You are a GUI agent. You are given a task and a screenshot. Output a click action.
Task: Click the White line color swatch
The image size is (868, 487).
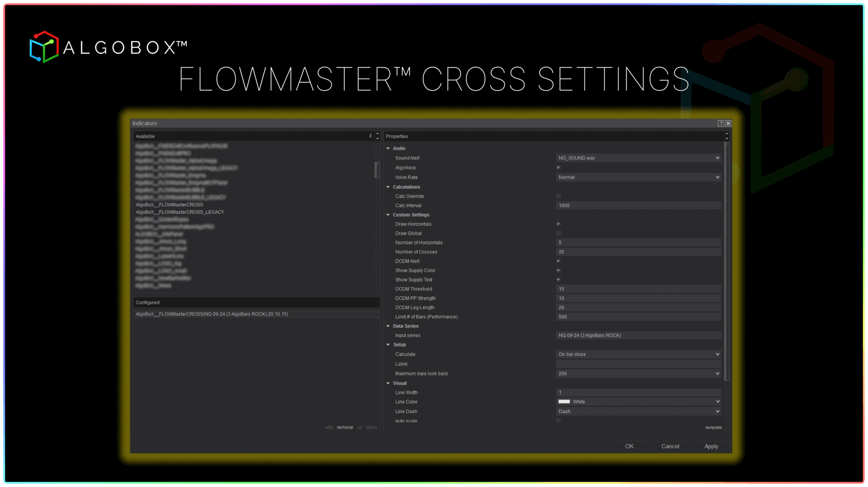564,401
